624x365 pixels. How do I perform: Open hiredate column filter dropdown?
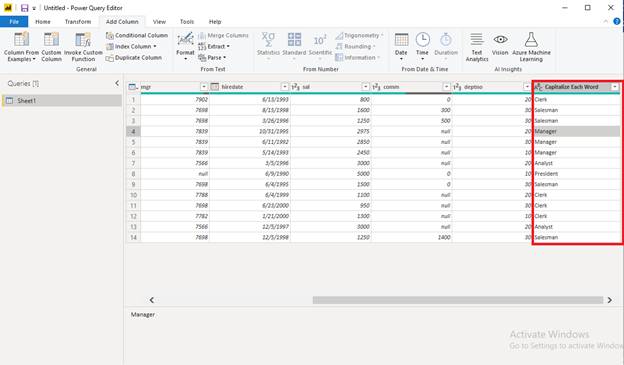click(x=285, y=87)
